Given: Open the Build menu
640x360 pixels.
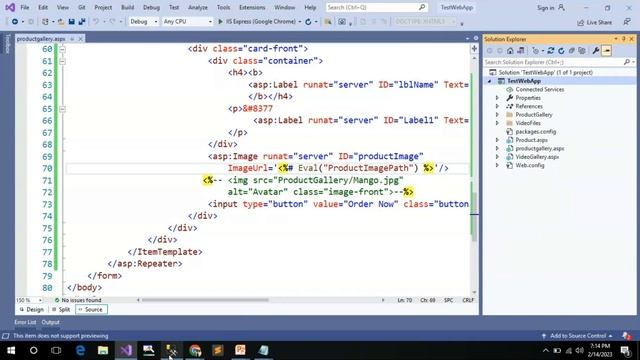Looking at the screenshot, I should click(x=128, y=7).
